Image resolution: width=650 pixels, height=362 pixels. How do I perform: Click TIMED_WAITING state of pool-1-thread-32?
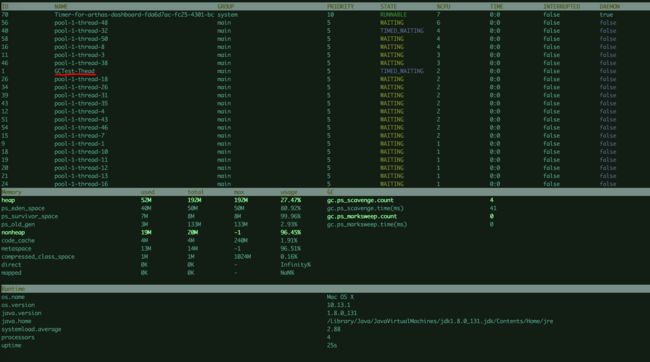[x=402, y=31]
